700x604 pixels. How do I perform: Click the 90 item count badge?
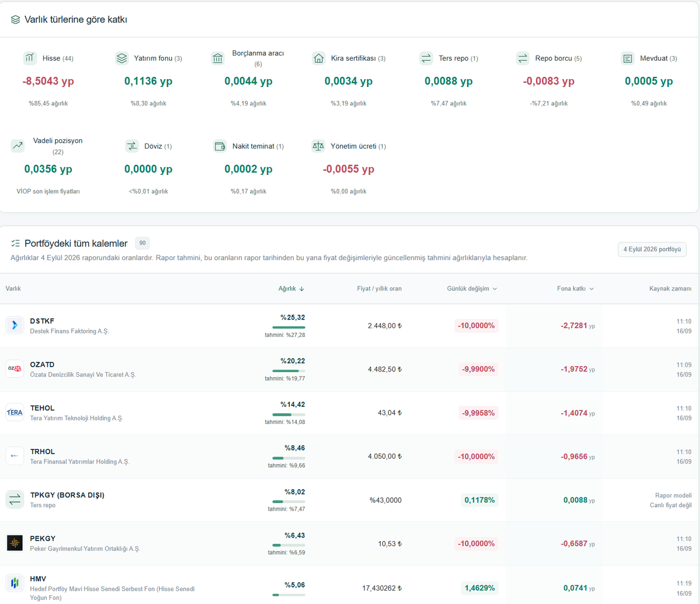(x=142, y=243)
